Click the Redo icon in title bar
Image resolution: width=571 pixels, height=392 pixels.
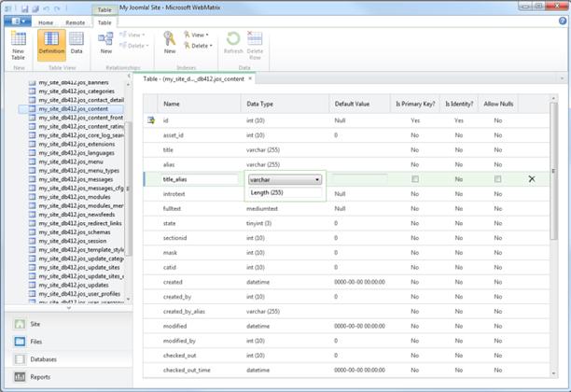click(57, 8)
